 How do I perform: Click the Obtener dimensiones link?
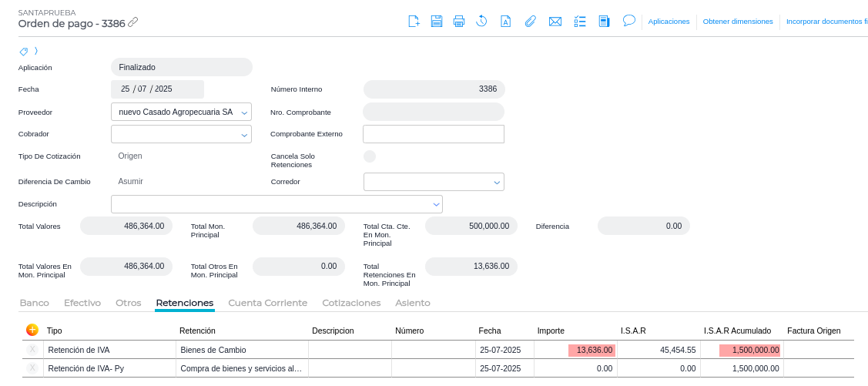coord(738,22)
